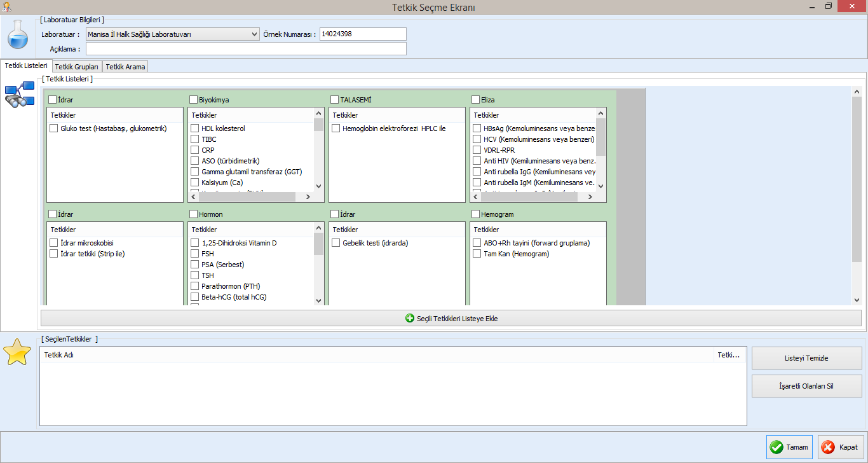
Task: Tick the VDRL-RPR checkbox
Action: tap(477, 150)
